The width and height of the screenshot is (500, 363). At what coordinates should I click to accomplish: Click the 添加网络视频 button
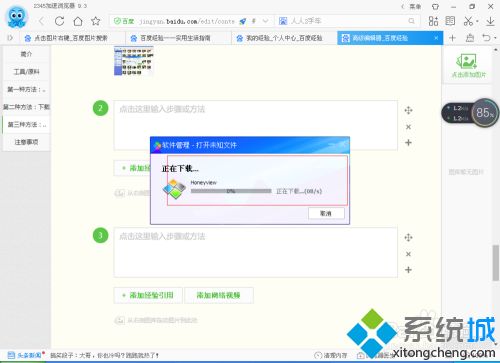tap(219, 295)
